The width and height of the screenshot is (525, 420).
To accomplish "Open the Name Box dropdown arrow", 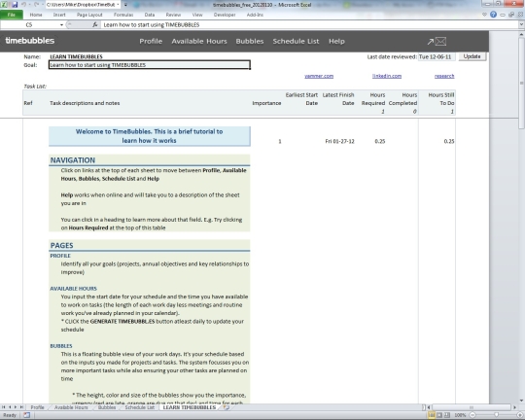I will coord(61,24).
